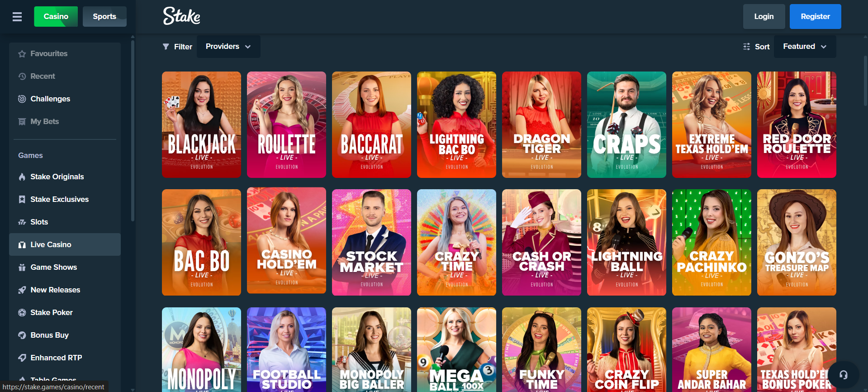Switch to the Sports tab
868x392 pixels.
click(x=104, y=16)
